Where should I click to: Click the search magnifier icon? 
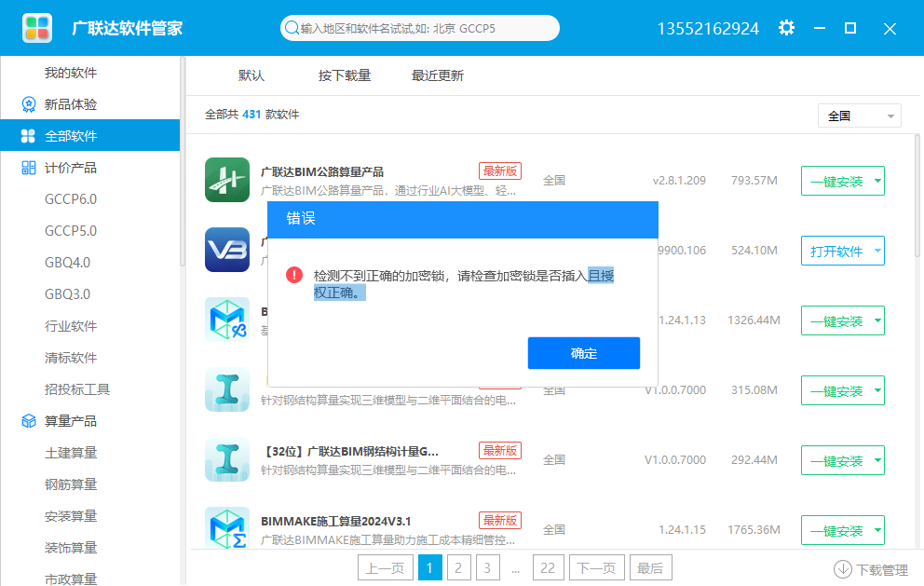click(x=292, y=28)
